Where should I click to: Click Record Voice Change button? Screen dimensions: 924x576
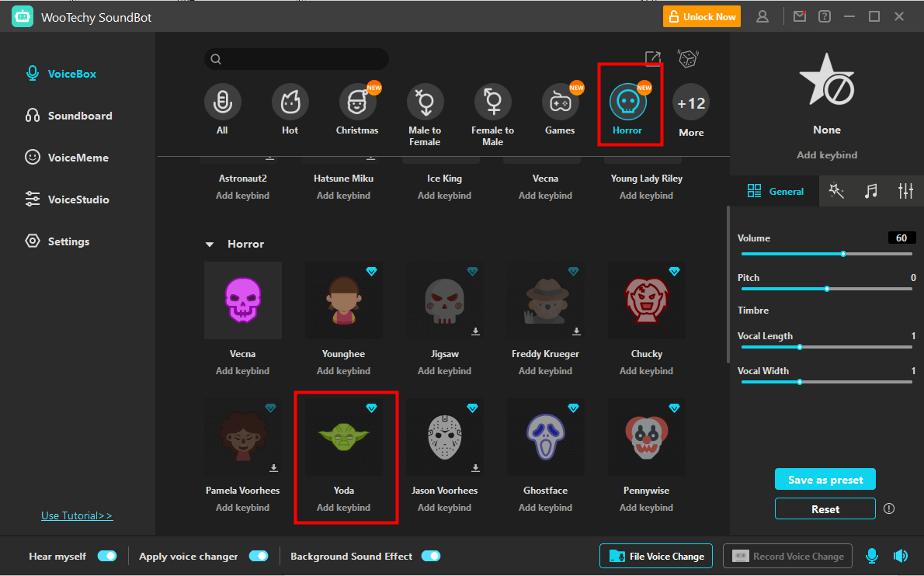pyautogui.click(x=787, y=556)
